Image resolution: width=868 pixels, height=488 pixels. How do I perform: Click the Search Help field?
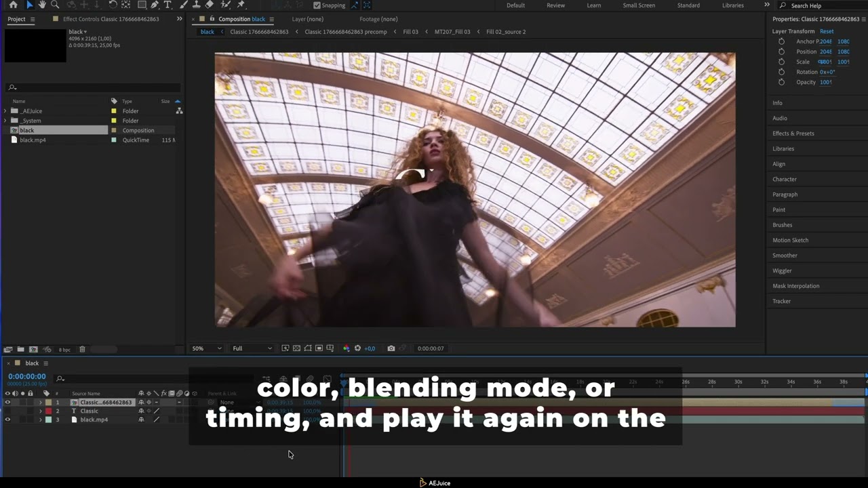pyautogui.click(x=824, y=5)
